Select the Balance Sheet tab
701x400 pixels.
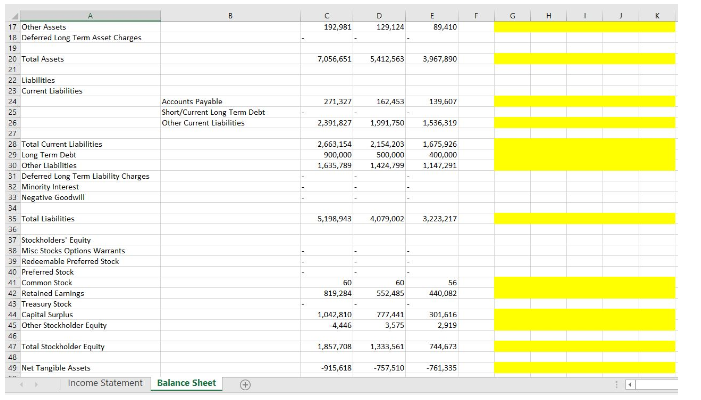[186, 383]
